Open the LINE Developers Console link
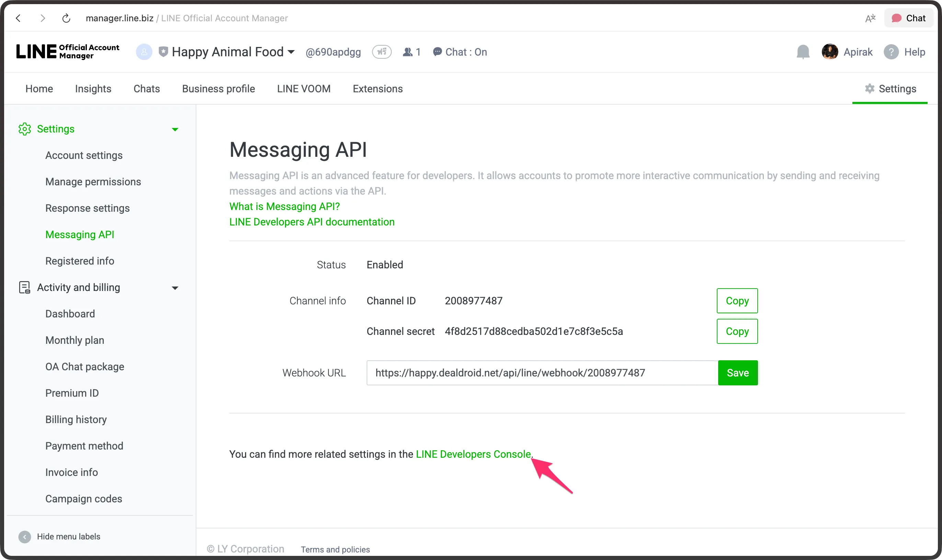The width and height of the screenshot is (942, 560). tap(472, 454)
